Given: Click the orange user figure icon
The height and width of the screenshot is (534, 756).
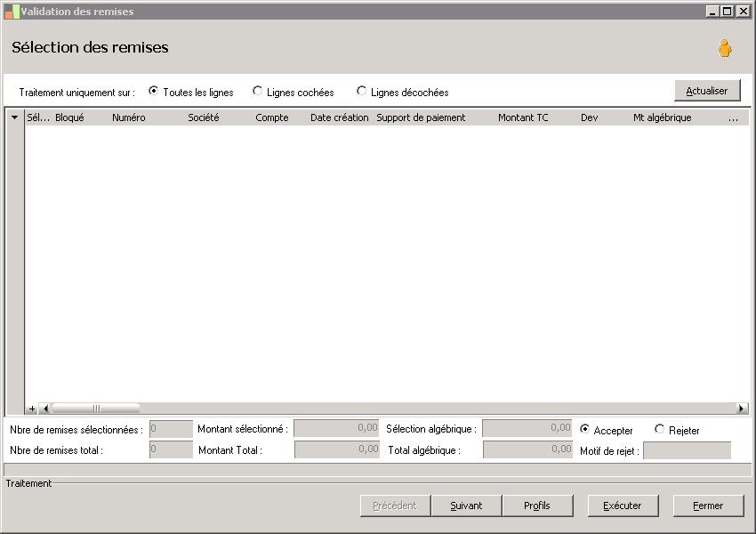Looking at the screenshot, I should [x=724, y=48].
